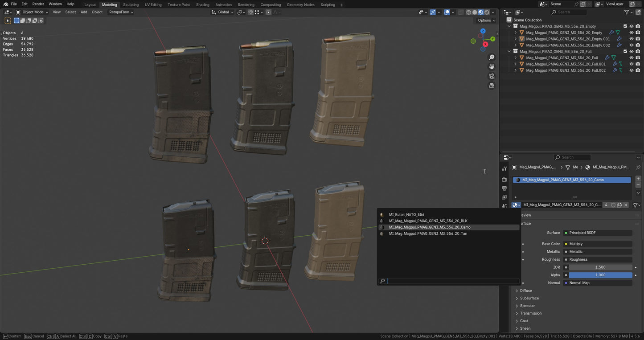
Task: Click the plus button to add material slot
Action: point(638,178)
